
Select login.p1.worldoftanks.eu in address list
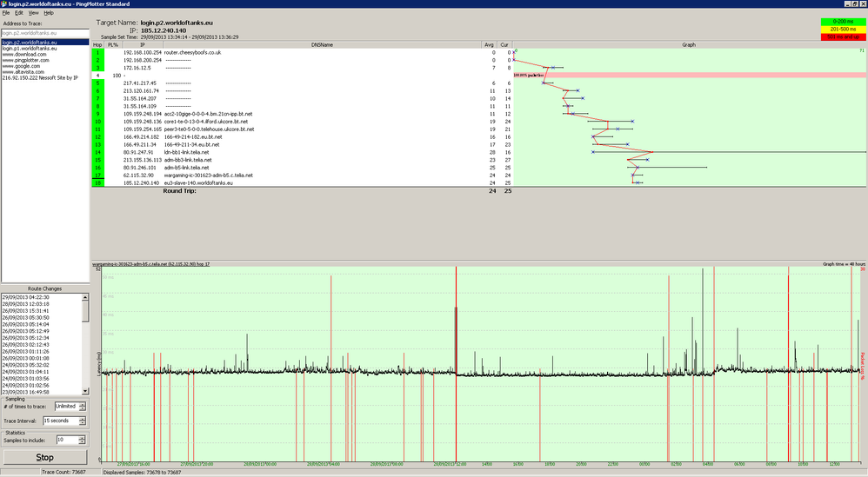click(x=30, y=49)
